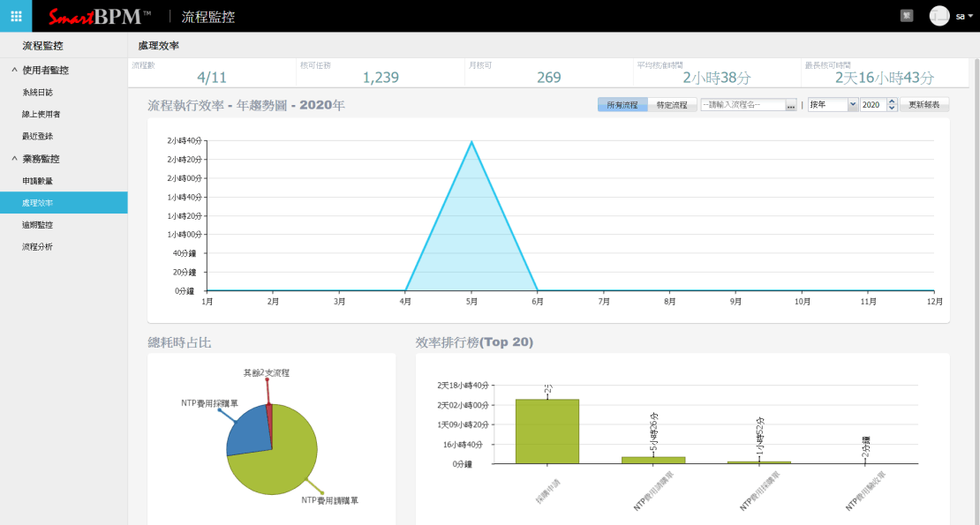The height and width of the screenshot is (525, 980).
Task: Click the 請輸入流程名 input field
Action: (743, 105)
